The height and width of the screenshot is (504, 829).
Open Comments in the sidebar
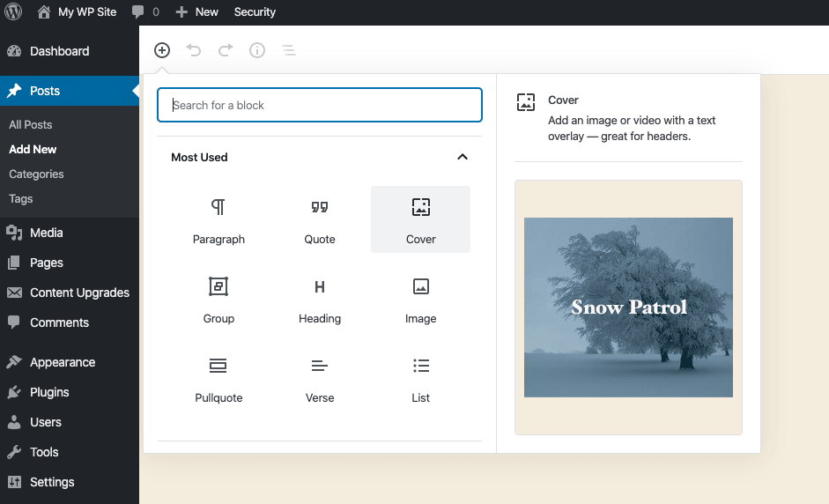coord(70,322)
